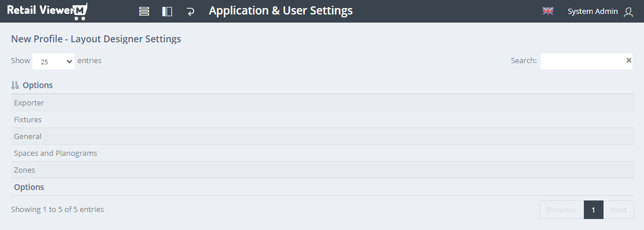Screen dimensions: 644x230
Task: Select the UK flag language icon
Action: pyautogui.click(x=548, y=11)
